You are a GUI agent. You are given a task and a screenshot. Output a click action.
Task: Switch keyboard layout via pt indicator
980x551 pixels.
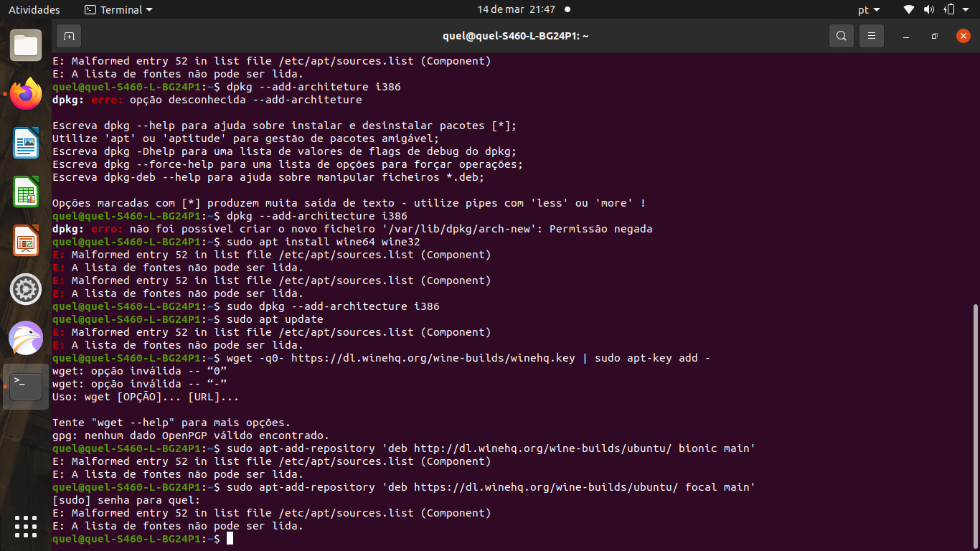[x=868, y=10]
